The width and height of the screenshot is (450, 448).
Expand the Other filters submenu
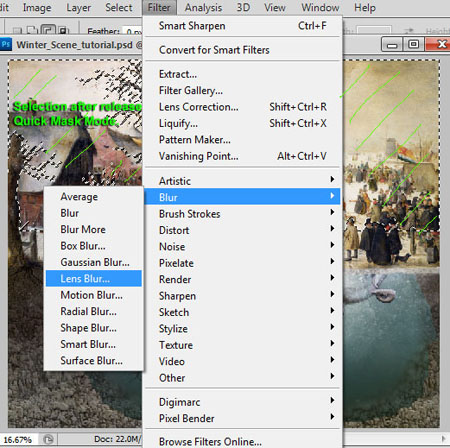242,378
